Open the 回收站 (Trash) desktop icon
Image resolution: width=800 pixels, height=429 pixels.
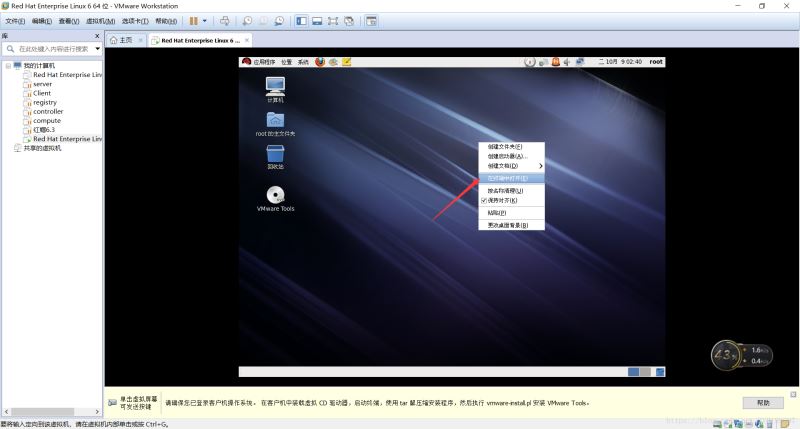(x=275, y=152)
